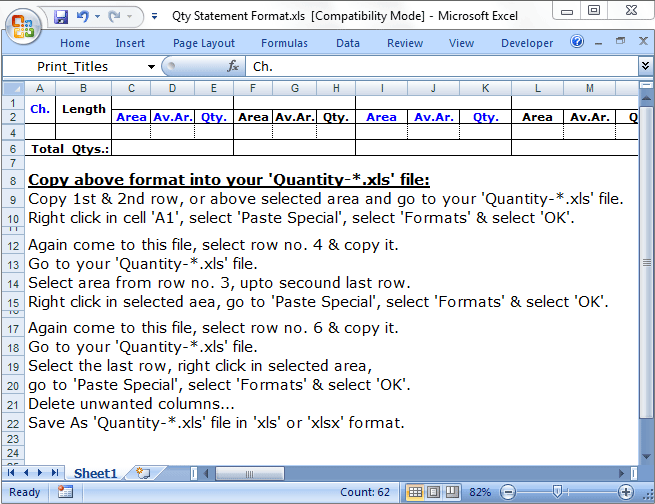Click the 'Ch.' header cell
The height and width of the screenshot is (504, 655).
tap(40, 109)
